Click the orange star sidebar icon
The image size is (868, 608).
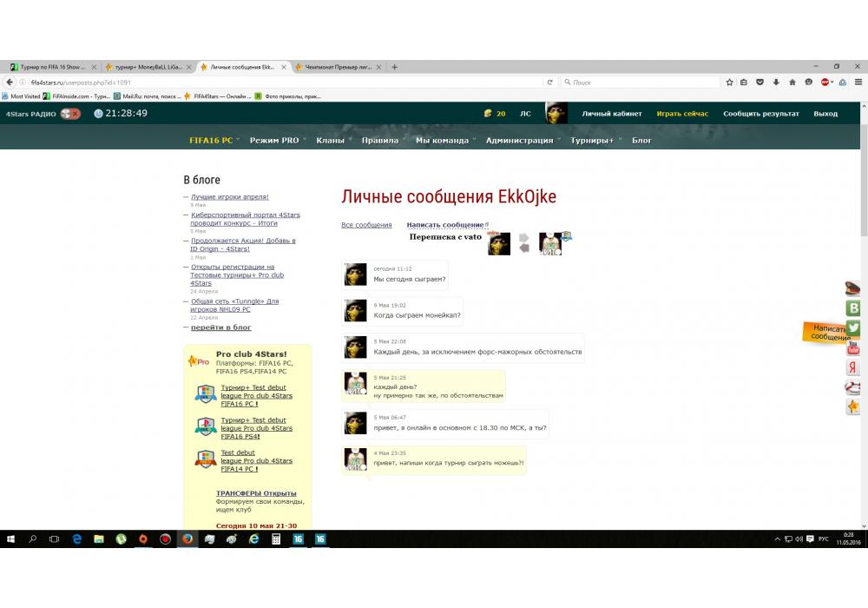pos(854,406)
